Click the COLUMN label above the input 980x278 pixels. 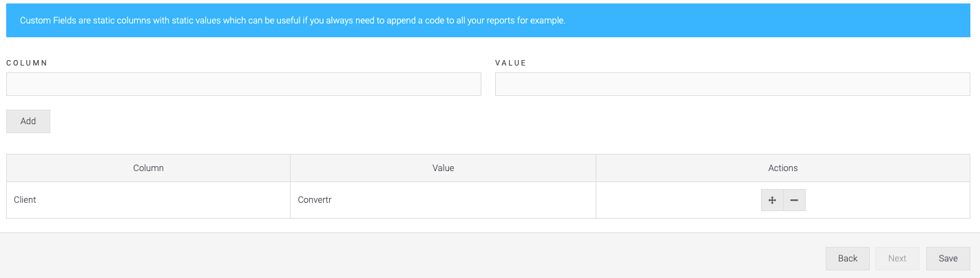point(27,63)
